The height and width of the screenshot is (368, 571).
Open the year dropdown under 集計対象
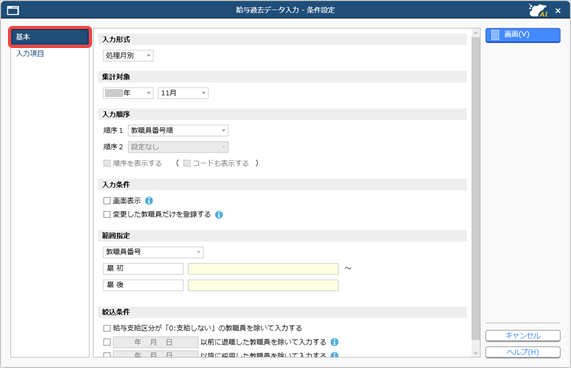coord(128,93)
